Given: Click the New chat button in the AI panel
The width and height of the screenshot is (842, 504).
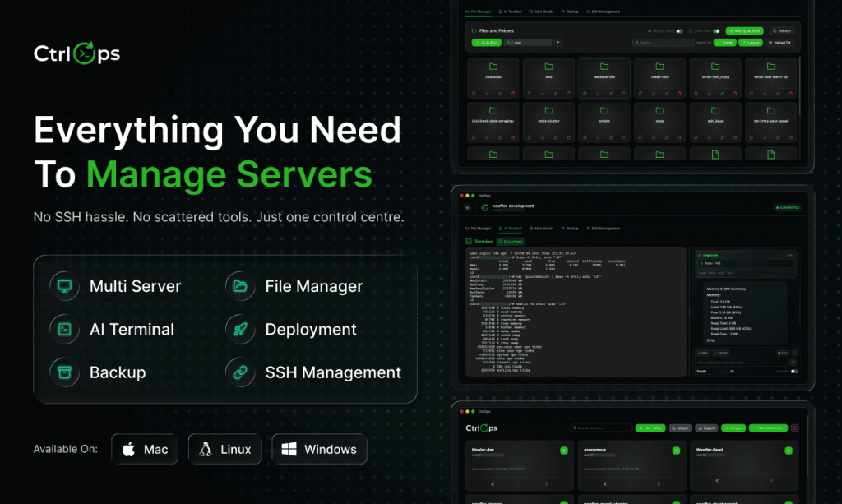Looking at the screenshot, I should pyautogui.click(x=703, y=353).
